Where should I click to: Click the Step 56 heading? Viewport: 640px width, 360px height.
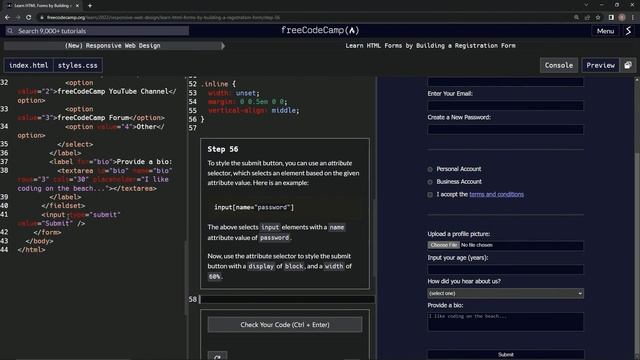click(222, 149)
